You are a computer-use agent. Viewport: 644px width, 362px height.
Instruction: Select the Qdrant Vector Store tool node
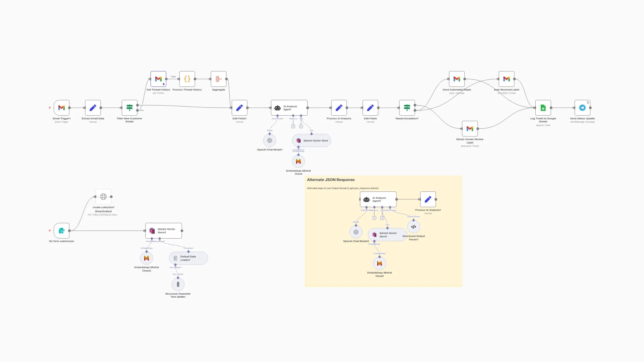tap(311, 140)
